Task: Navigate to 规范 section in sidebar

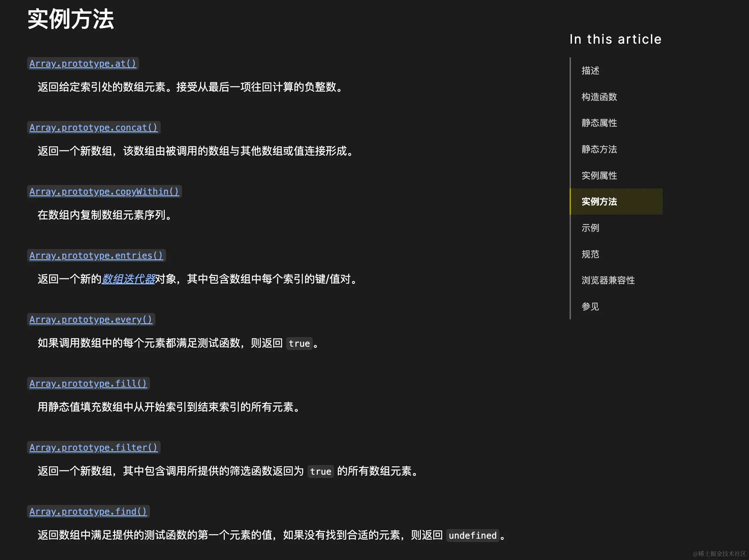Action: [x=590, y=254]
